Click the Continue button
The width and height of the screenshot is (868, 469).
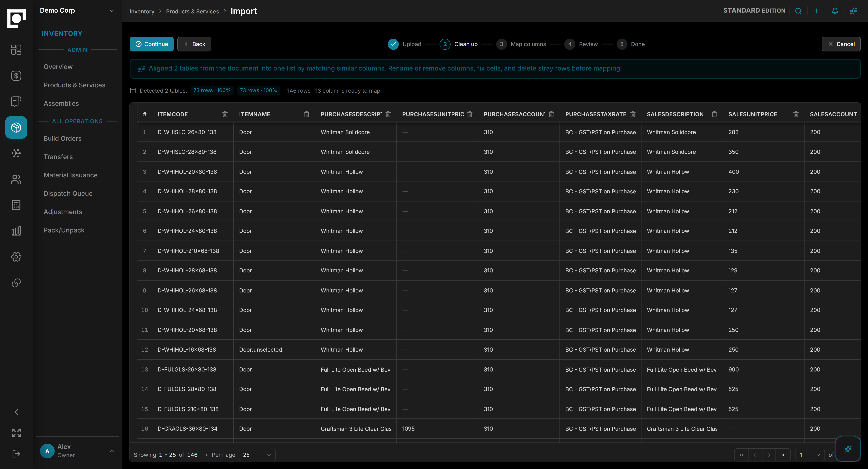(152, 44)
